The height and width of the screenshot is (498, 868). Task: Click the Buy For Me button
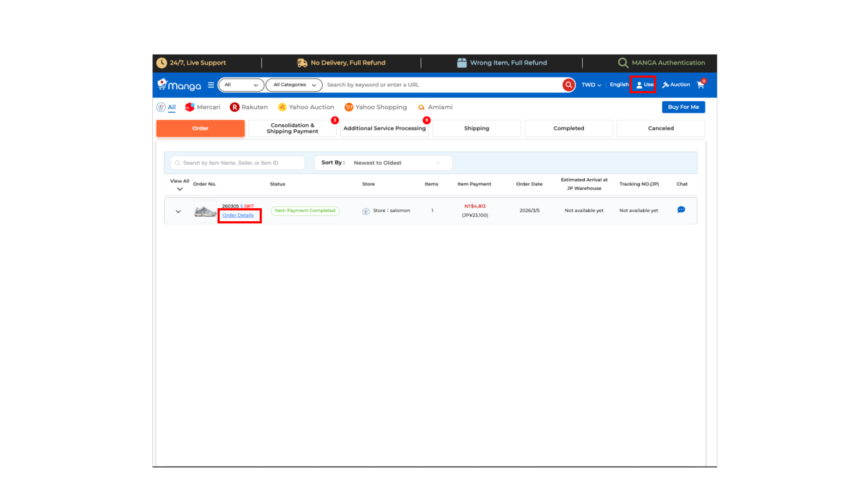[683, 107]
